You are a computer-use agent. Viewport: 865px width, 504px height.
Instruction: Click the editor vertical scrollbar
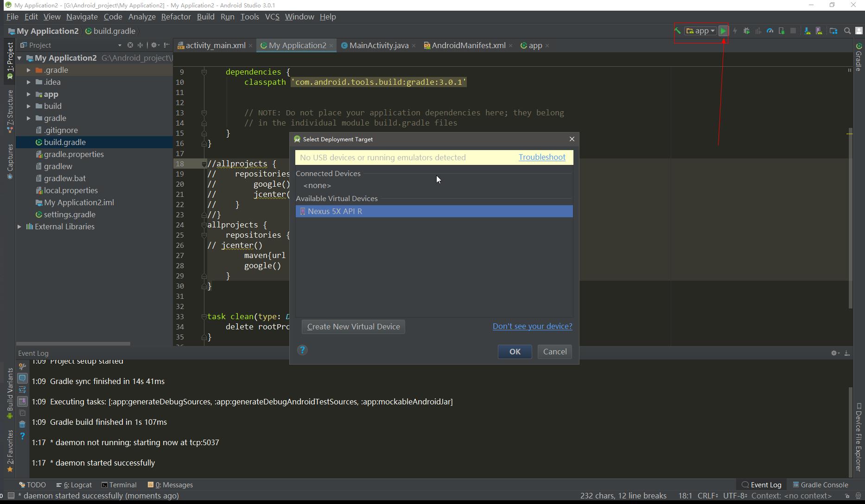pos(850,218)
